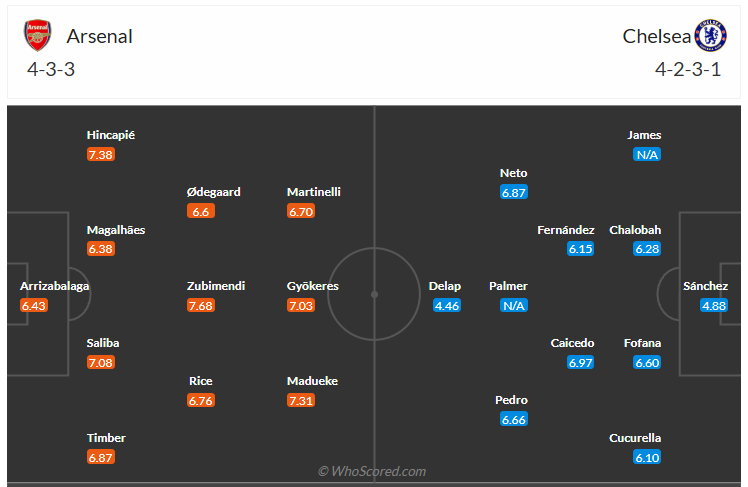Viewport: 748px width, 487px height.
Task: Click the Chelsea club crest icon
Action: [x=711, y=36]
